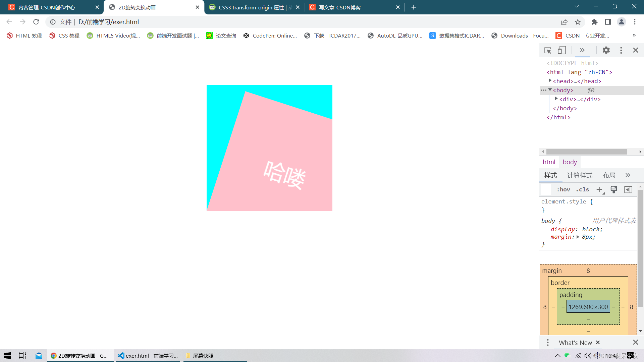Open the tab search dropdown

pos(577,6)
